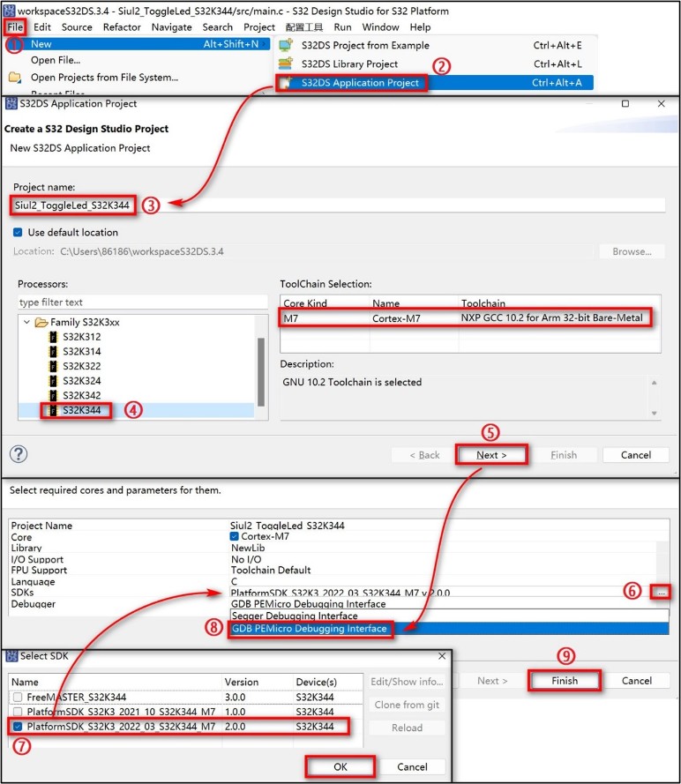Viewport: 681px width, 784px height.
Task: Click the No I/O support value
Action: click(246, 559)
